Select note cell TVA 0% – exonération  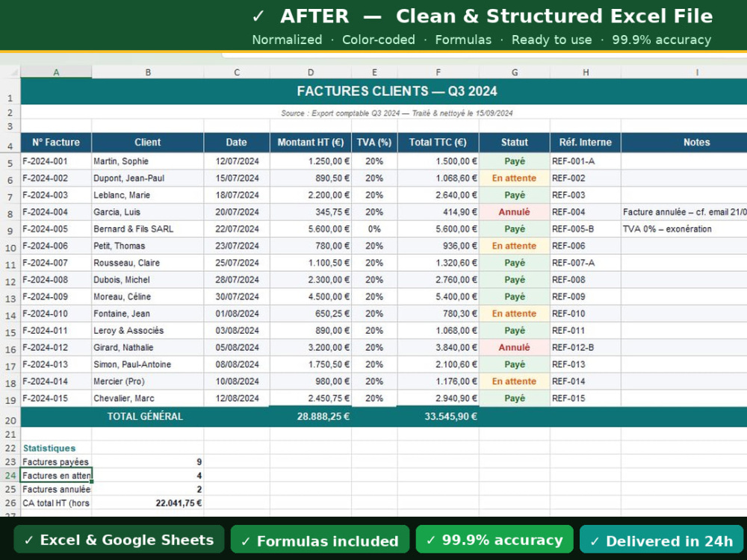(684, 229)
